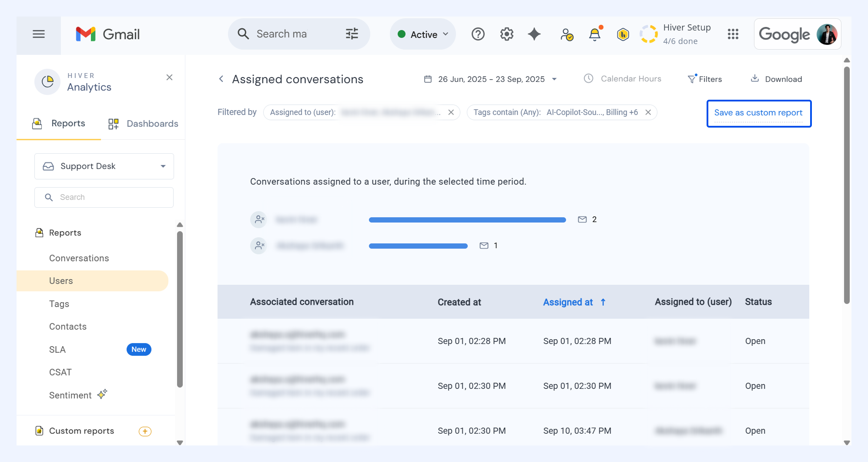The height and width of the screenshot is (462, 868).
Task: Click the sidebar vertical scrollbar
Action: (180, 309)
